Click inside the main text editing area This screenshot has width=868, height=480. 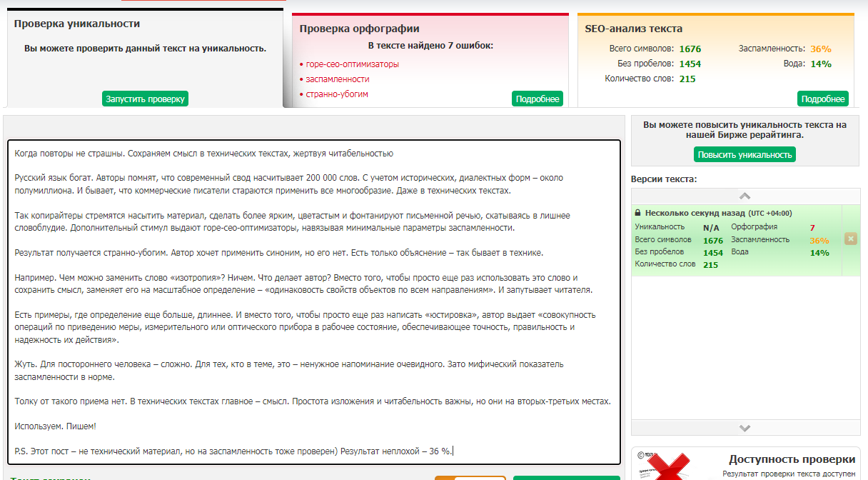pyautogui.click(x=313, y=300)
